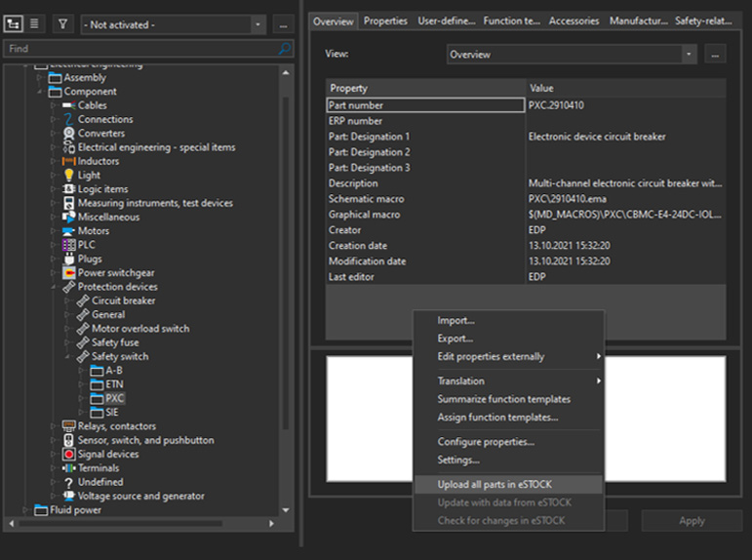The height and width of the screenshot is (560, 752).
Task: Select the Motors icon in tree
Action: [68, 231]
